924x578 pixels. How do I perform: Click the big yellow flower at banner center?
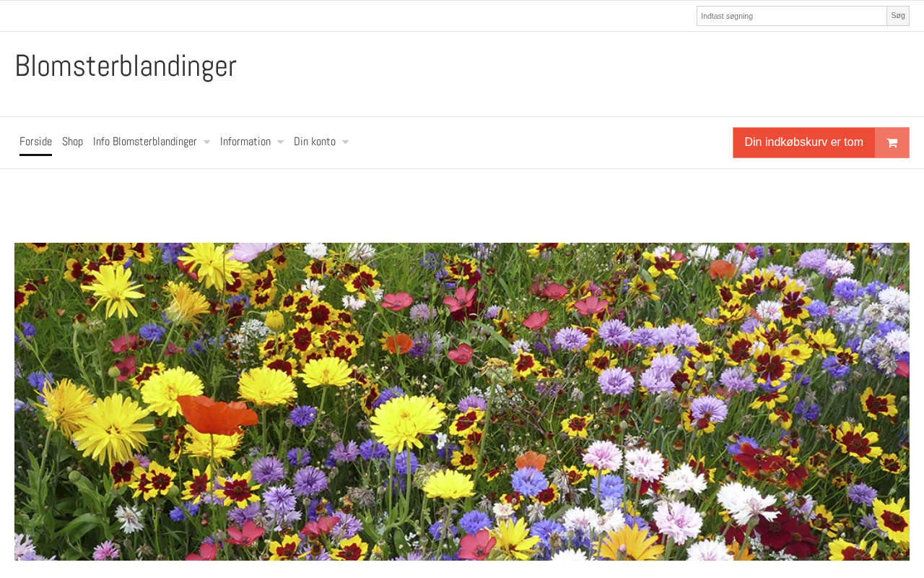click(x=406, y=423)
